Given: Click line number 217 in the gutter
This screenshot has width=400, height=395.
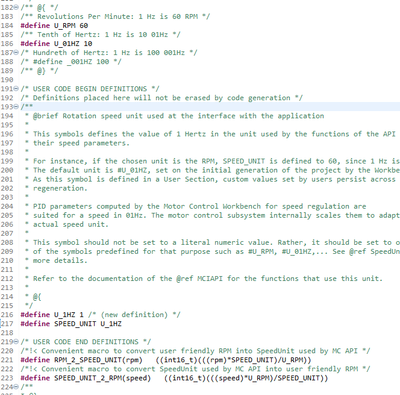Looking at the screenshot, I should [7, 324].
